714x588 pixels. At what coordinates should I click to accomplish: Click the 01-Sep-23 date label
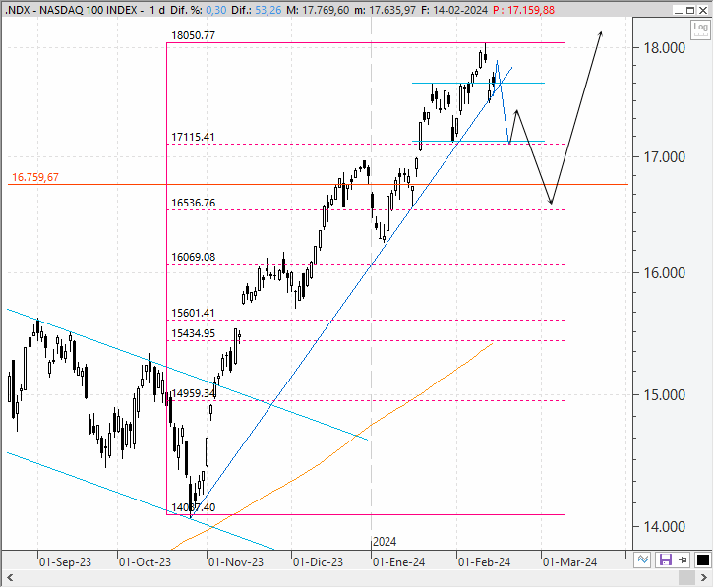[x=65, y=562]
